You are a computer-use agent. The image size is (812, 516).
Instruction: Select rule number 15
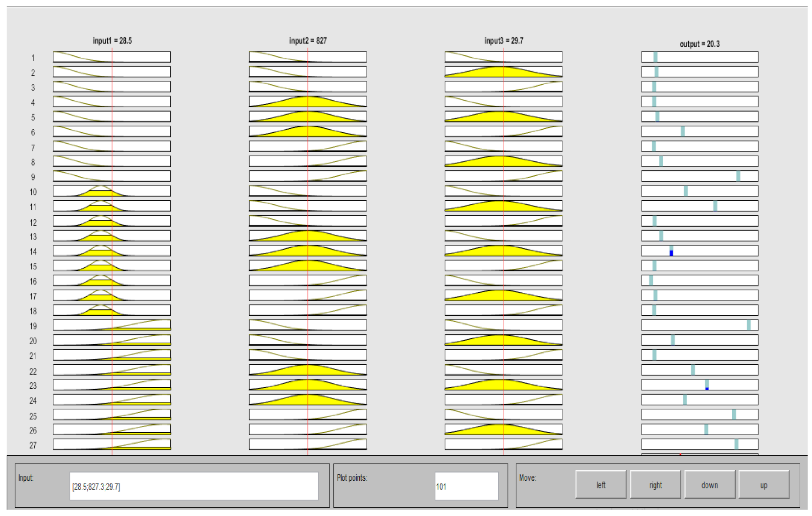coord(33,266)
